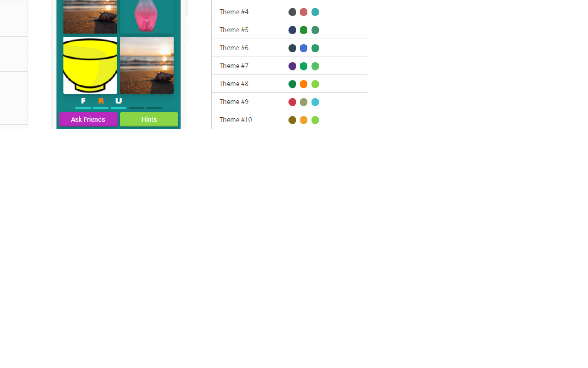
Task: Select the seashell picture beside the yellow bowl
Action: tap(147, 65)
